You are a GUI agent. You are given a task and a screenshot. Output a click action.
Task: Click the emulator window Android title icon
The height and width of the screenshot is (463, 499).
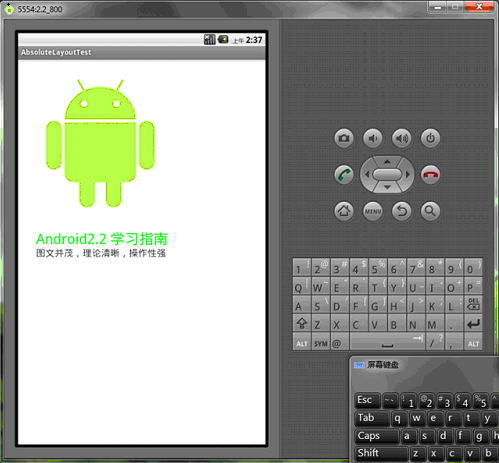coord(9,9)
